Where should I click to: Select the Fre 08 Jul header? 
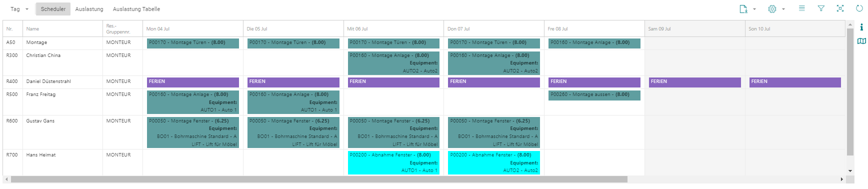point(594,28)
